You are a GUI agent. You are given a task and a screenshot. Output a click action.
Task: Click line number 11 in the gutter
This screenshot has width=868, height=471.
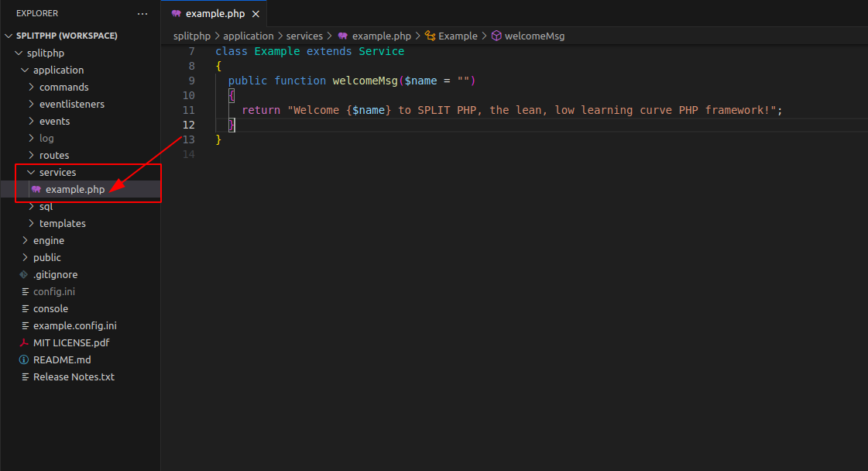click(x=188, y=110)
